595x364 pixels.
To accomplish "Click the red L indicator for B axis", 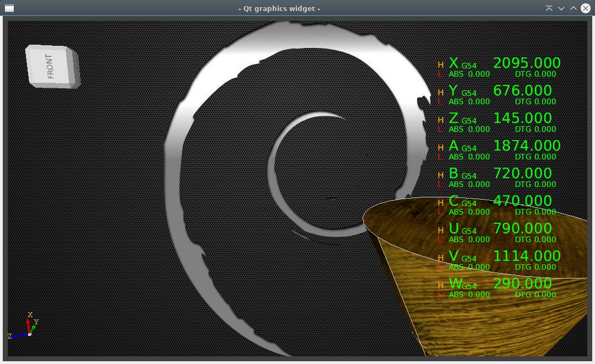I will tap(440, 184).
